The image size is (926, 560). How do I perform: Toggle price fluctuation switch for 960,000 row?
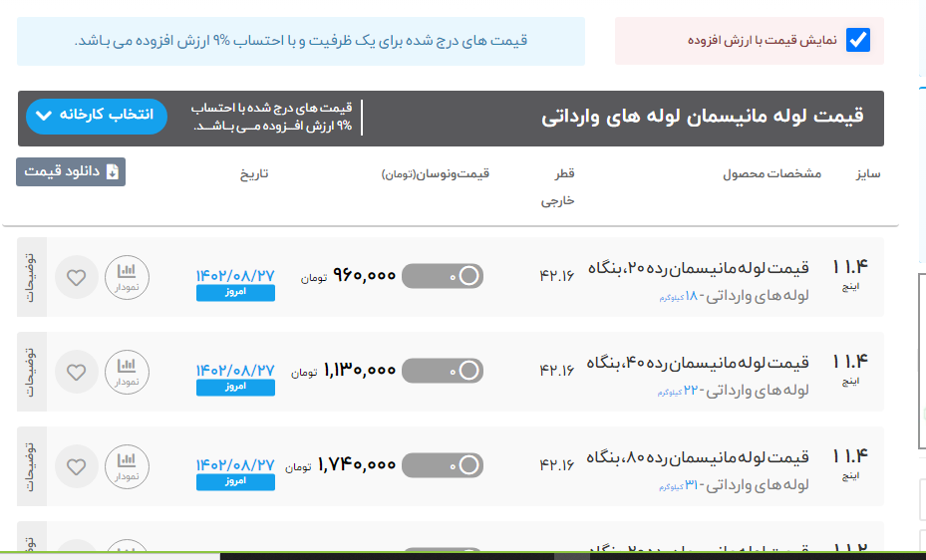[x=442, y=276]
